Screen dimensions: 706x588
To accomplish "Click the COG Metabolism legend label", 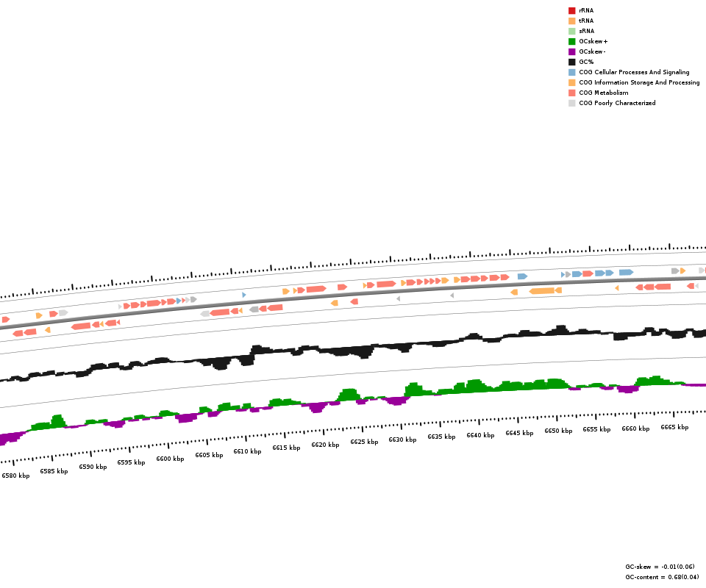I will (x=603, y=93).
